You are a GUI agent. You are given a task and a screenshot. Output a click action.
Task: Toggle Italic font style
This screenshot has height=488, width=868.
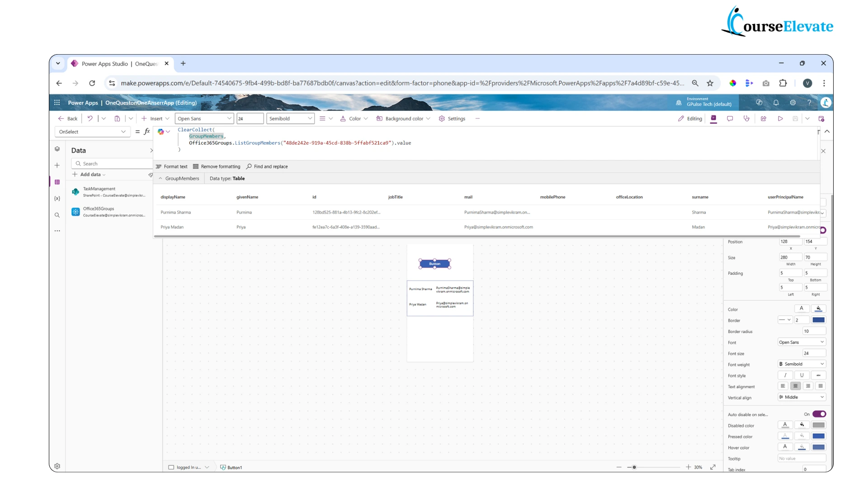(x=785, y=375)
